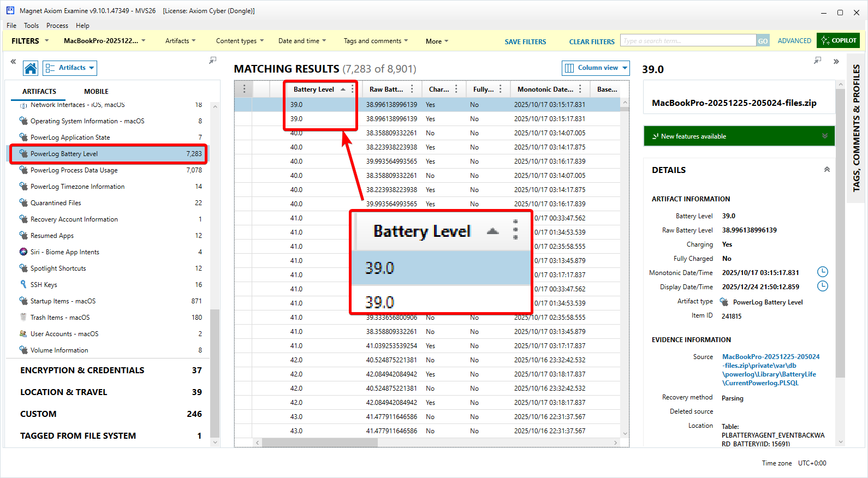Open Tags and comments filter dropdown
This screenshot has width=868, height=478.
(x=376, y=41)
